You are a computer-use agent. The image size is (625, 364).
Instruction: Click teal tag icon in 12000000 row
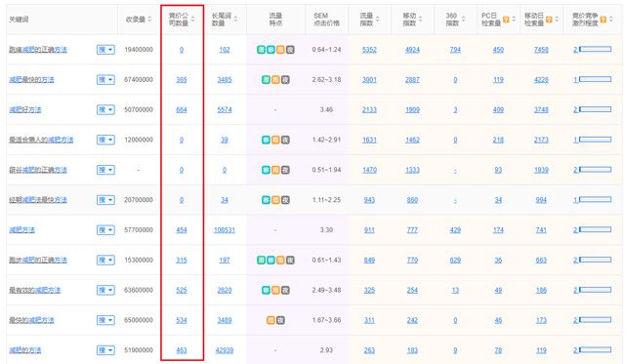coord(266,140)
